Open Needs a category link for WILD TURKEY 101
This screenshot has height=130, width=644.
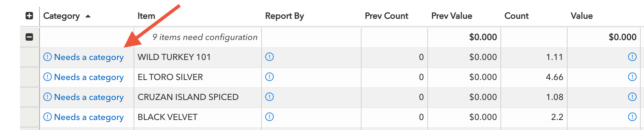pos(83,57)
